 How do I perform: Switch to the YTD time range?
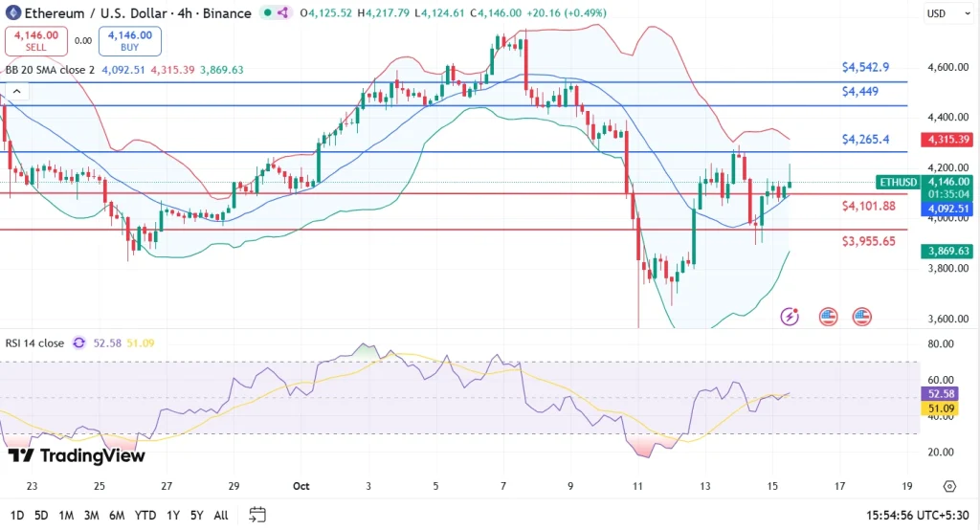point(145,515)
